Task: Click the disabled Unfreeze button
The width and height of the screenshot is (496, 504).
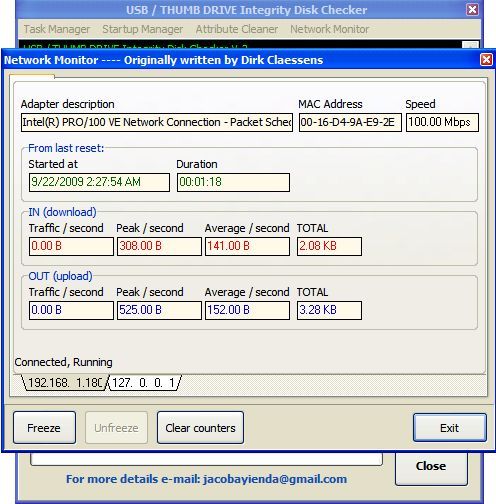Action: tap(116, 428)
